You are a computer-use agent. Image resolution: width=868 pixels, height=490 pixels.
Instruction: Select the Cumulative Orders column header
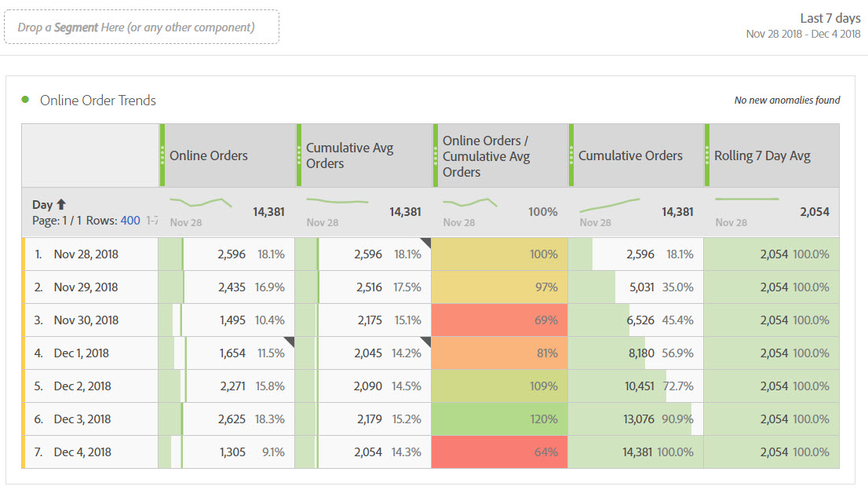630,155
